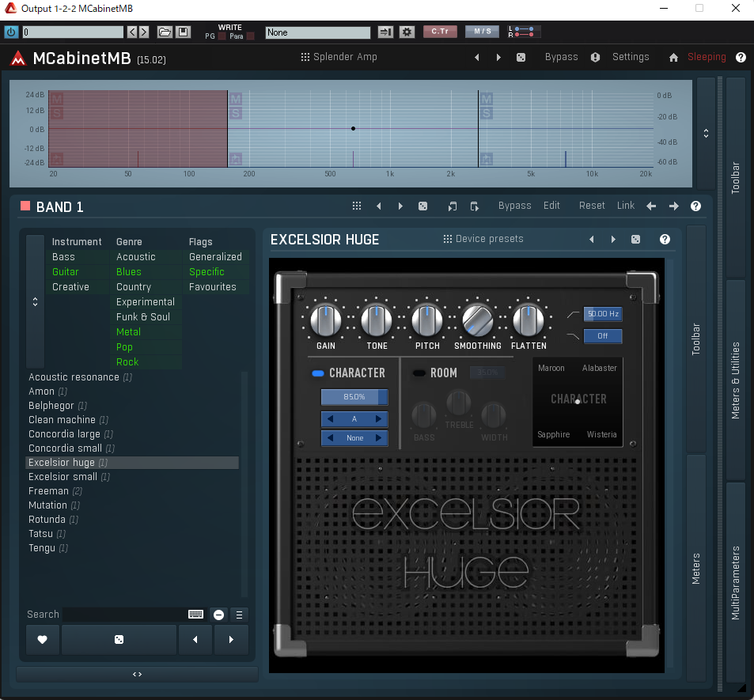
Task: Open the character A selector dropdown
Action: pyautogui.click(x=354, y=418)
